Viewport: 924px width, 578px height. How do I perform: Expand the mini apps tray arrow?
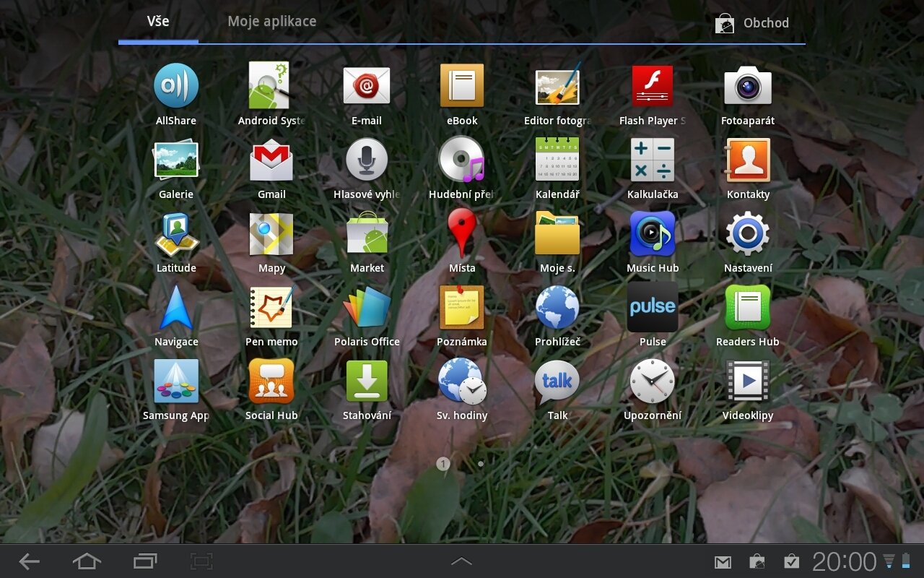(461, 561)
